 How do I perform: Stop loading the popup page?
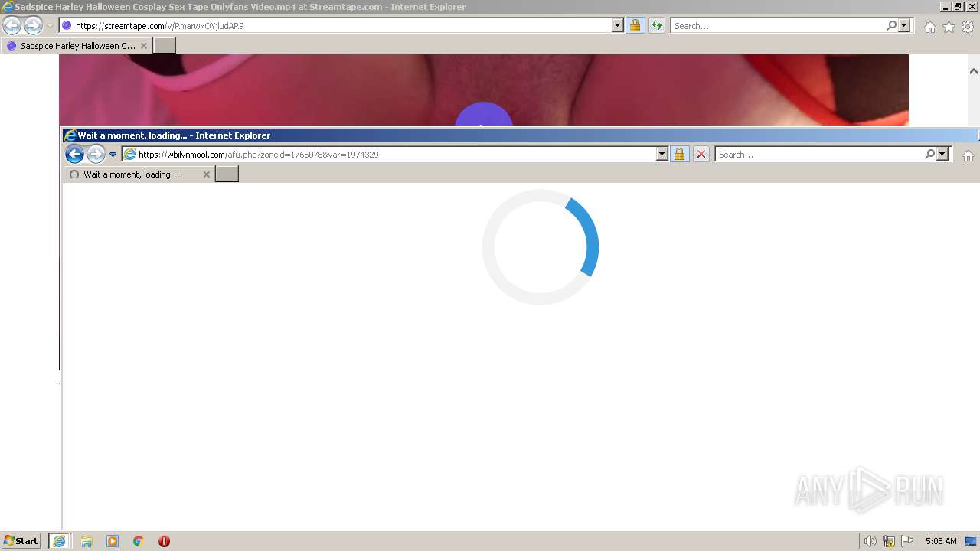point(701,155)
